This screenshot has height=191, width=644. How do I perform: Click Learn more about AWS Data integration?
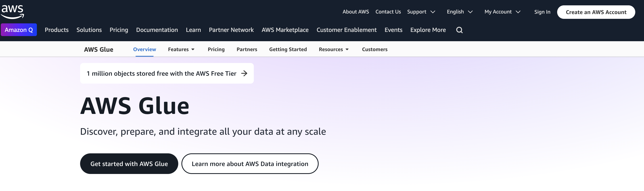point(250,164)
